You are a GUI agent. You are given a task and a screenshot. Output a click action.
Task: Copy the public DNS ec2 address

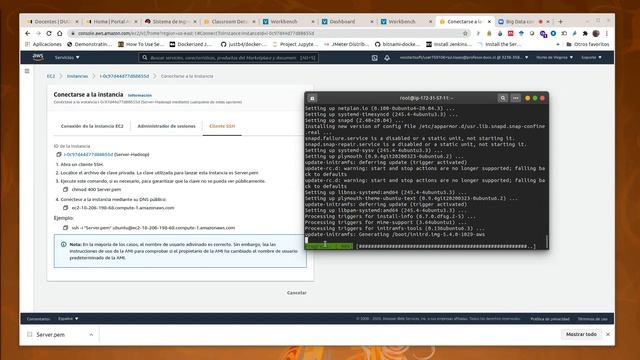coord(65,208)
